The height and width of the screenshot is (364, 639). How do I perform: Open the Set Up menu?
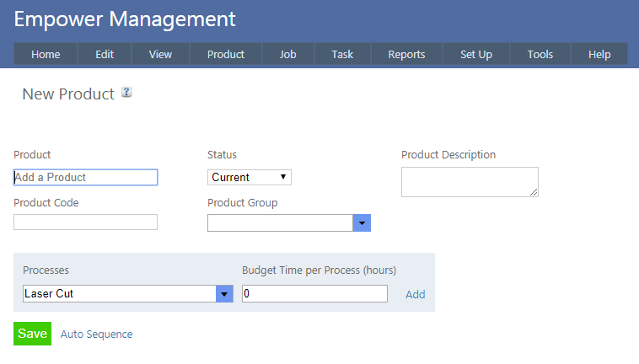[476, 54]
